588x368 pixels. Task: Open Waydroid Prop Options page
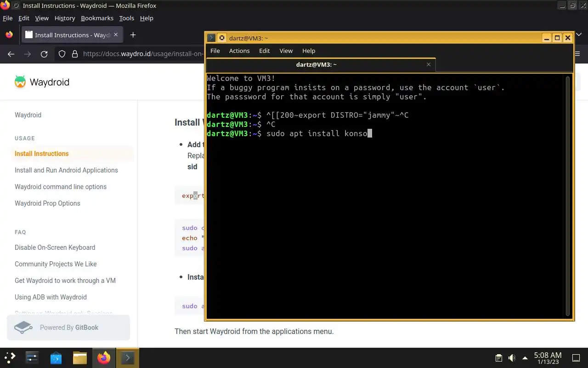coord(47,203)
